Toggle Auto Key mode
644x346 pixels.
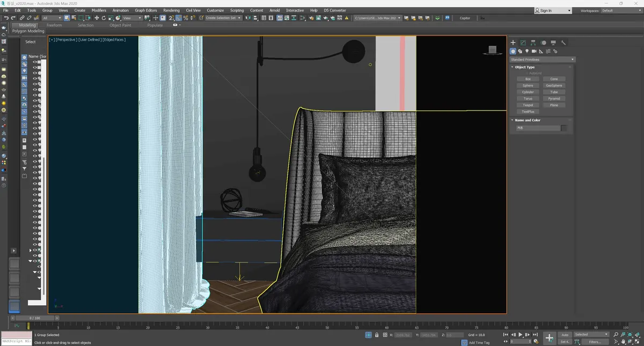tap(565, 335)
